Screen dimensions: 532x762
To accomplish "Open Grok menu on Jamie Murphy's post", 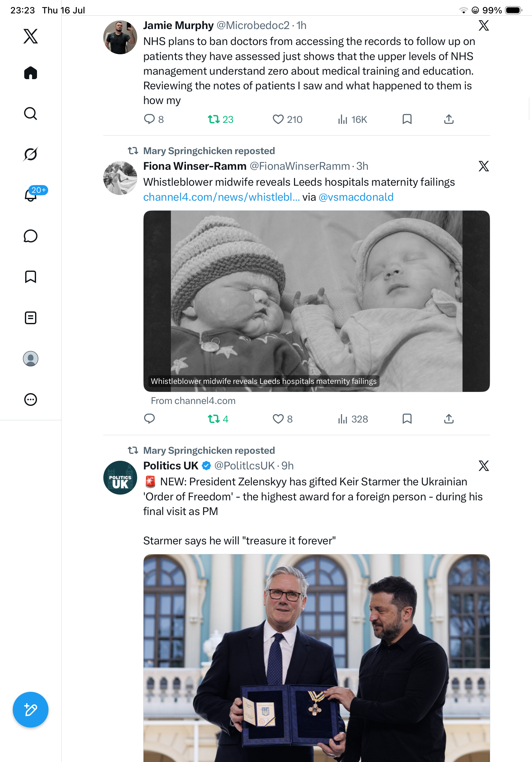I will (x=484, y=26).
